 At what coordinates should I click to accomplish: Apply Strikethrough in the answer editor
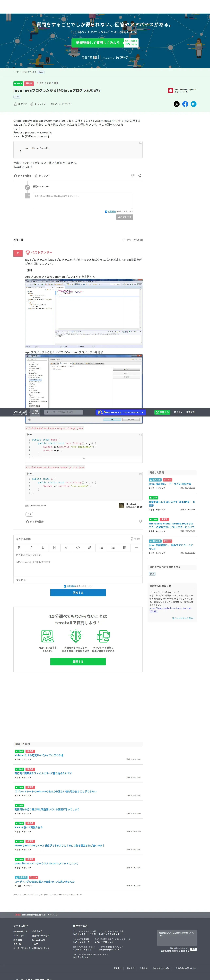click(x=43, y=547)
